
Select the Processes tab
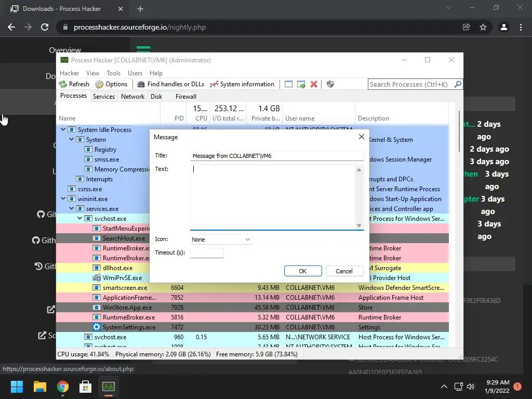click(73, 96)
